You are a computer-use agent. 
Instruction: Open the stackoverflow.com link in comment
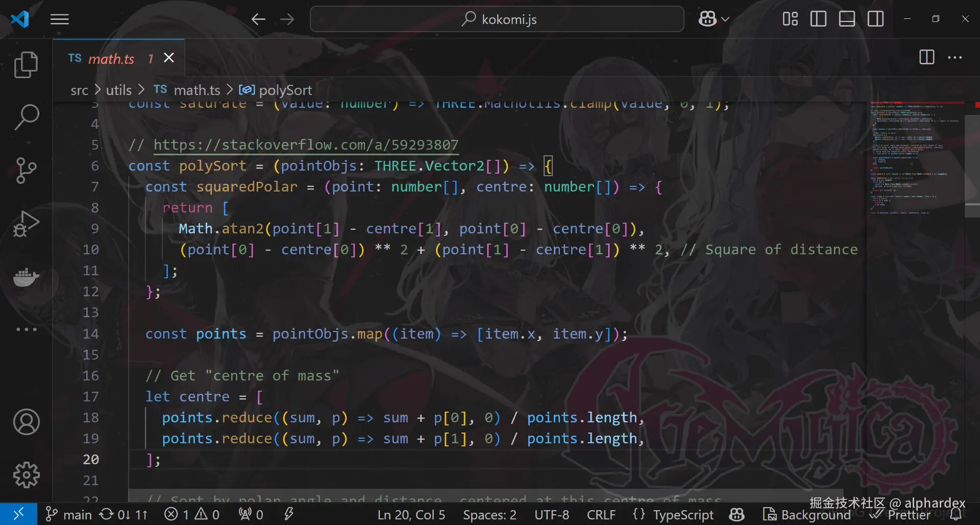click(x=306, y=145)
